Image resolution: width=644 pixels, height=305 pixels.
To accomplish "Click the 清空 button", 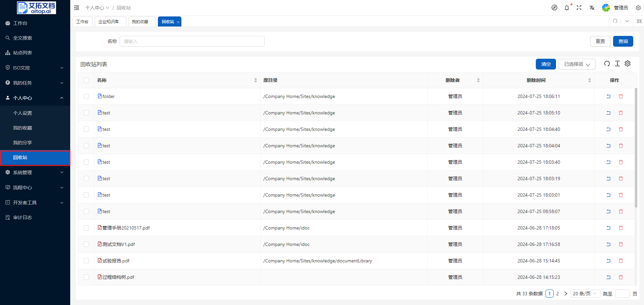I will [x=546, y=64].
